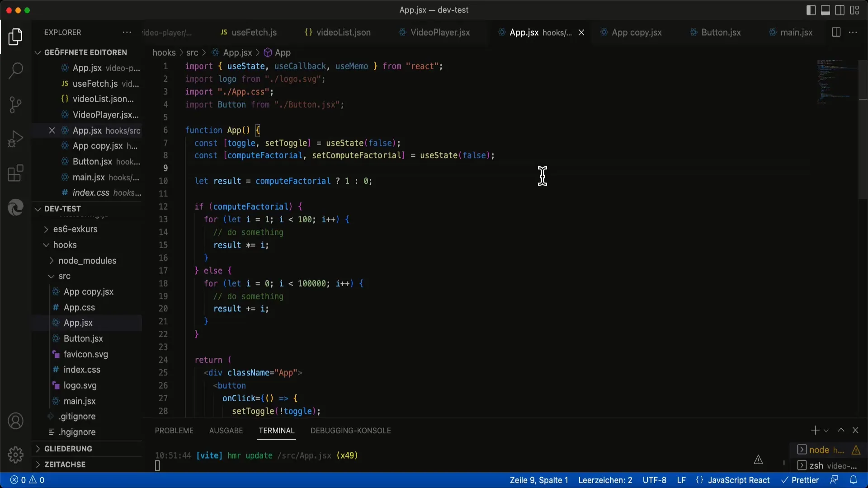The width and height of the screenshot is (868, 488).
Task: Open the Manage settings gear
Action: click(15, 455)
